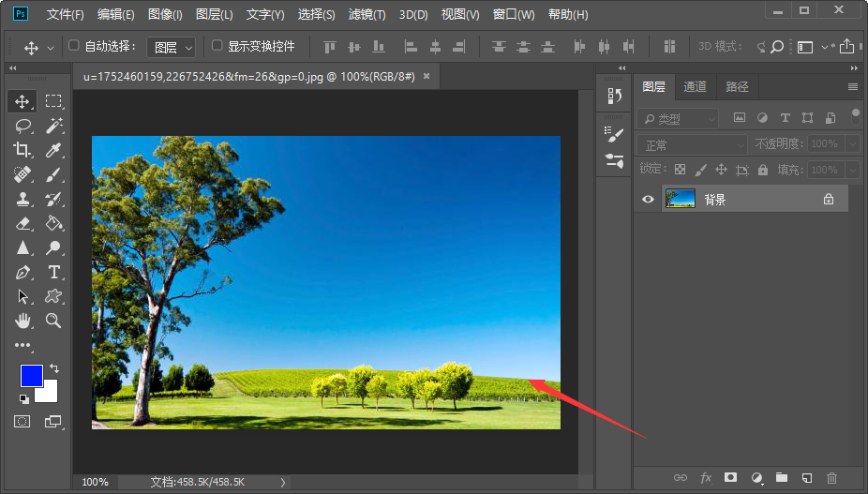Choose the Magic Wand tool
Image resolution: width=868 pixels, height=494 pixels.
53,126
